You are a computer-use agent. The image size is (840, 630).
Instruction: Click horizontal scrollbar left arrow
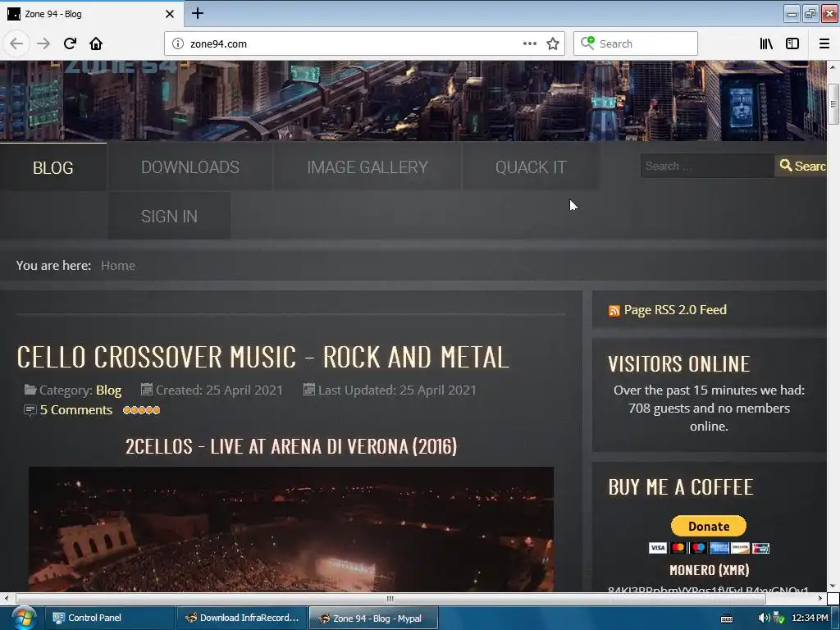click(x=6, y=598)
